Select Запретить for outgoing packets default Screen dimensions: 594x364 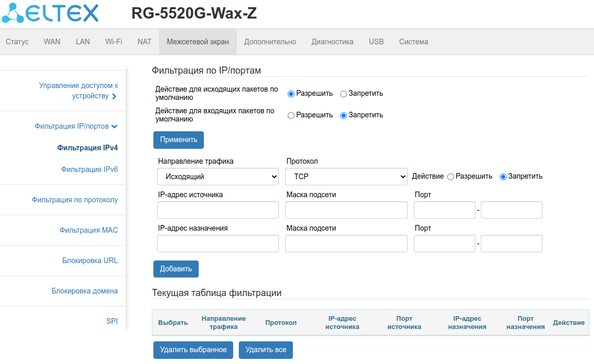(x=343, y=94)
